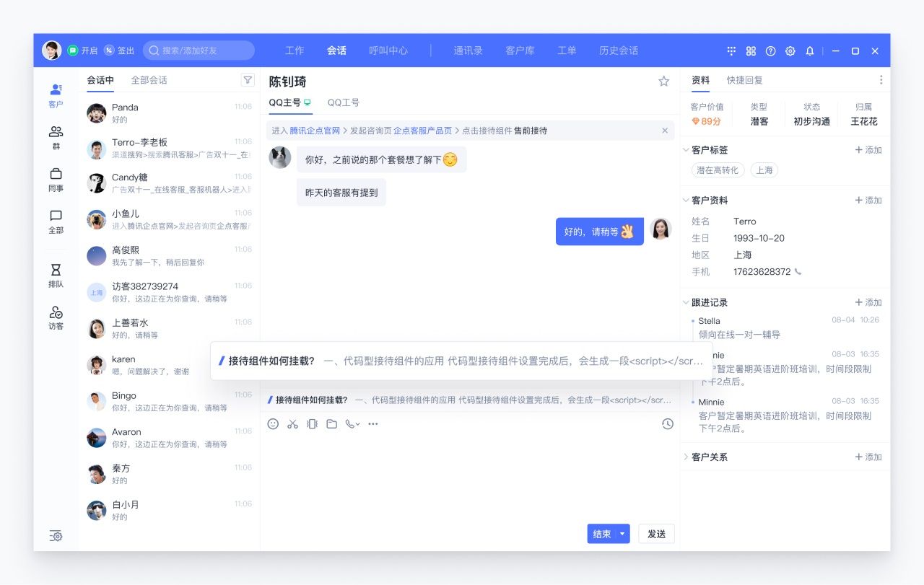This screenshot has width=924, height=585.
Task: Click the 潜在高转化 customer tag
Action: 718,170
